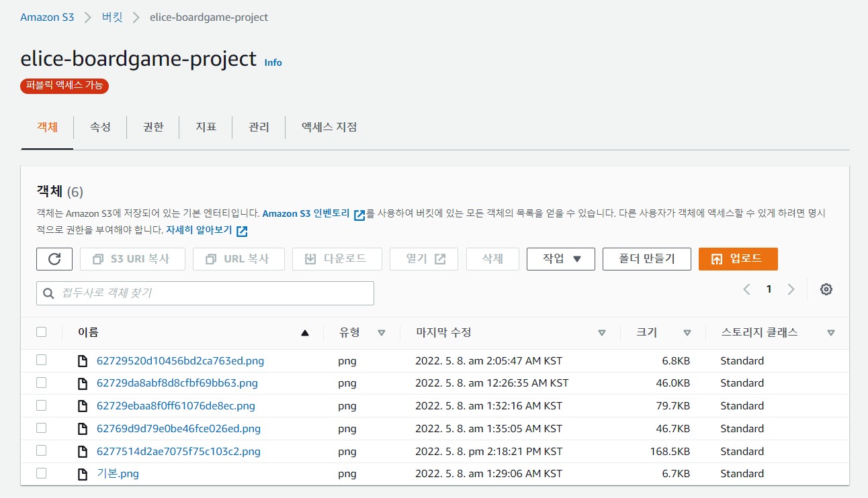Open Amazon S3 breadcrumb link

click(x=47, y=17)
